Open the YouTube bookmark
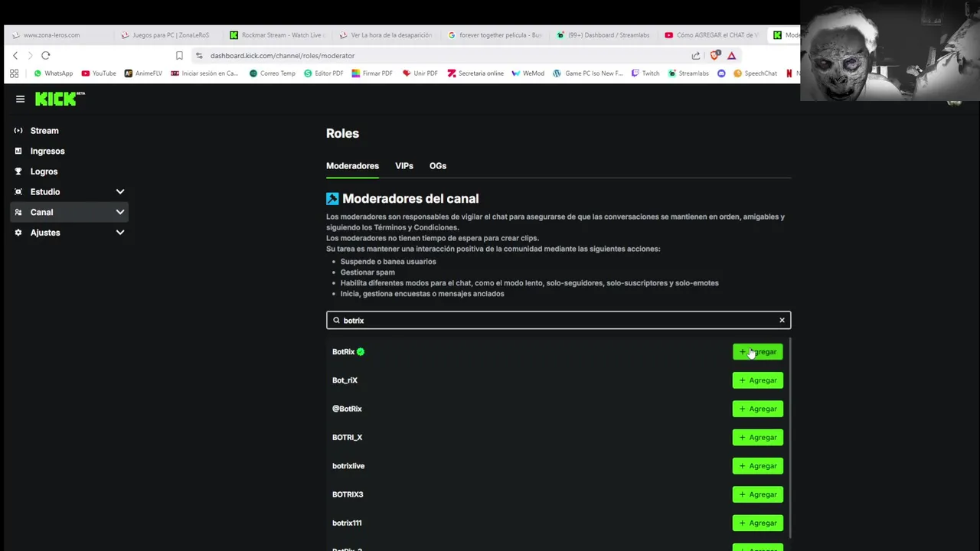This screenshot has height=551, width=980. coord(98,73)
